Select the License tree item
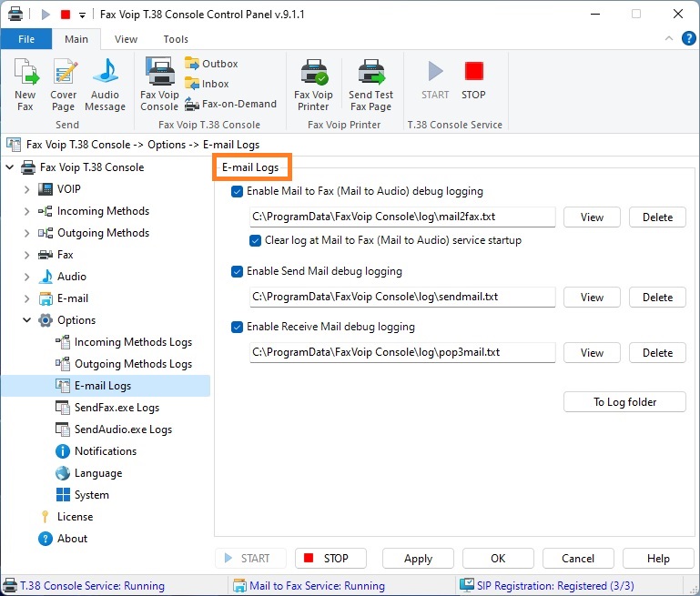 click(x=67, y=517)
